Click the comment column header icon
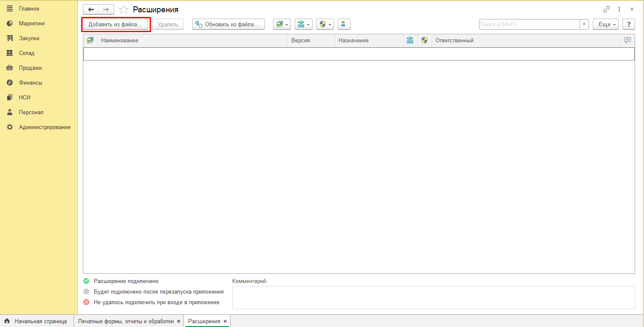 pyautogui.click(x=627, y=41)
